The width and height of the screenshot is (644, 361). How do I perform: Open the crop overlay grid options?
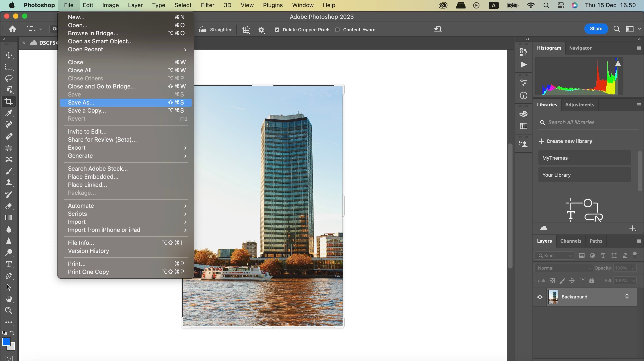point(246,29)
